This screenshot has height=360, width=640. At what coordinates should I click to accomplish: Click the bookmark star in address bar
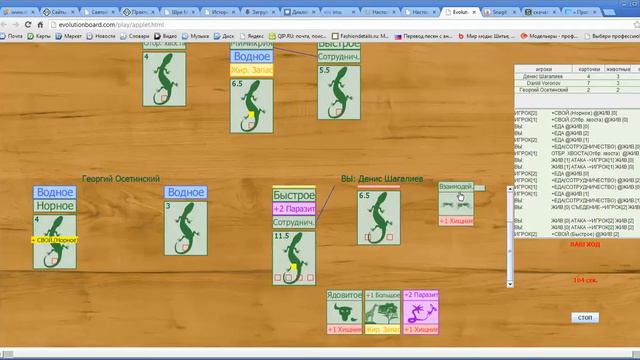pyautogui.click(x=636, y=24)
